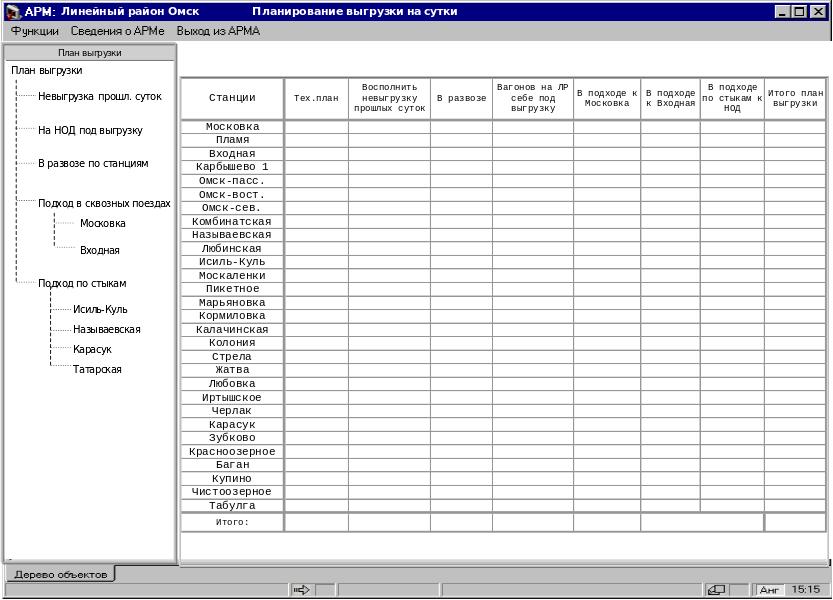Select В развозе по станциям item
This screenshot has width=833, height=600.
(93, 163)
